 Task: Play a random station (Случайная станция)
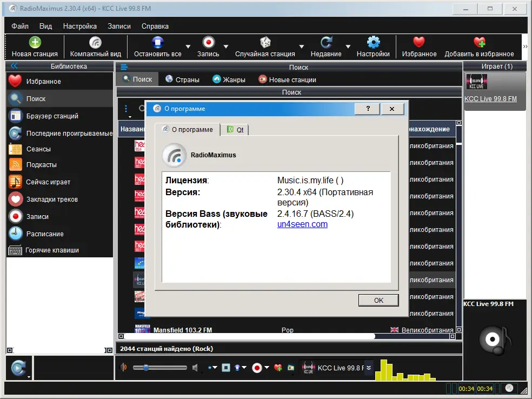coord(265,47)
